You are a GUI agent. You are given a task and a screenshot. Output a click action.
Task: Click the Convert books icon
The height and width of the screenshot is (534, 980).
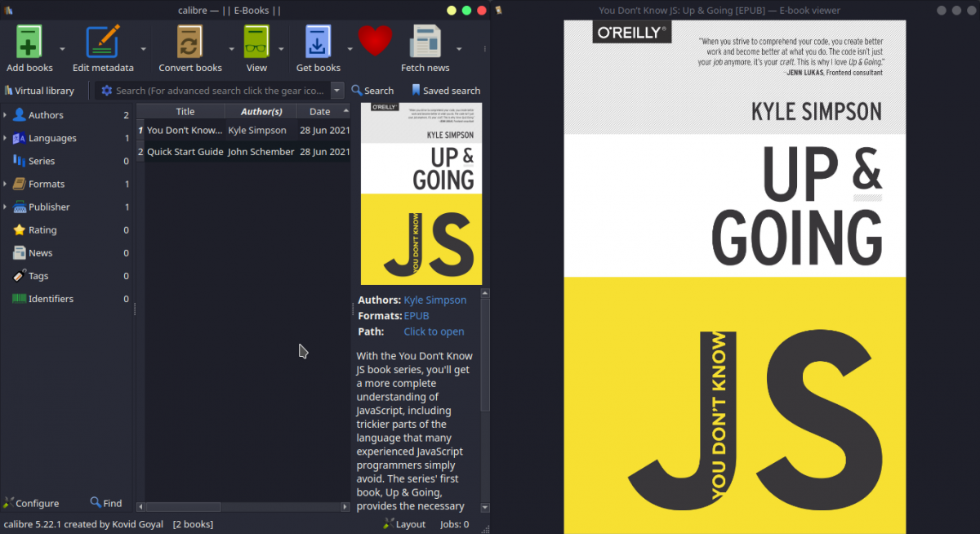coord(189,42)
